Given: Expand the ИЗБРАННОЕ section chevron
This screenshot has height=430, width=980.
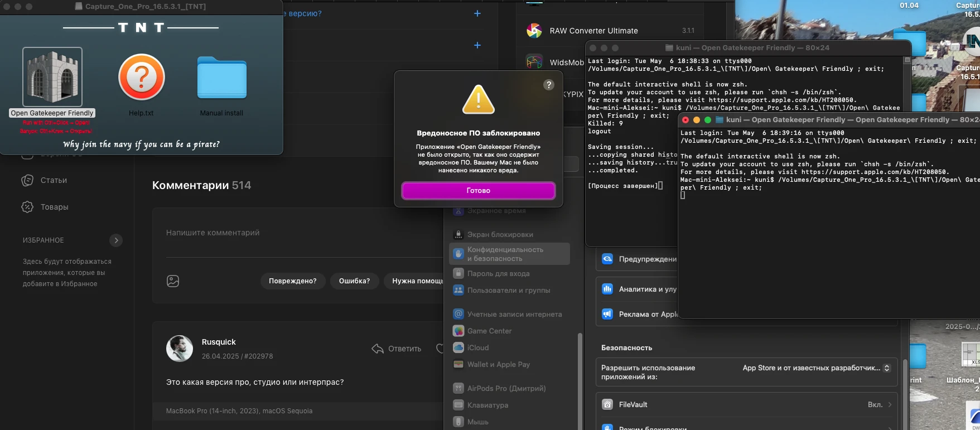Looking at the screenshot, I should 116,240.
